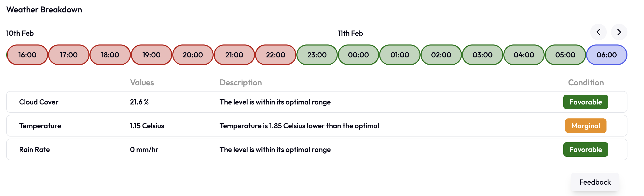Select the 16:00 time slot

tap(27, 55)
